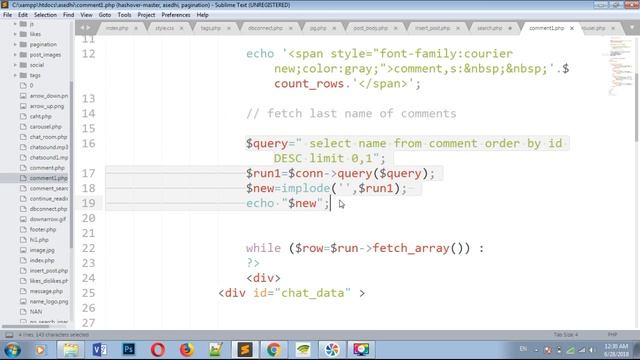The width and height of the screenshot is (640, 360).
Task: Toggle sidebar via status bar panel icon
Action: (9, 335)
